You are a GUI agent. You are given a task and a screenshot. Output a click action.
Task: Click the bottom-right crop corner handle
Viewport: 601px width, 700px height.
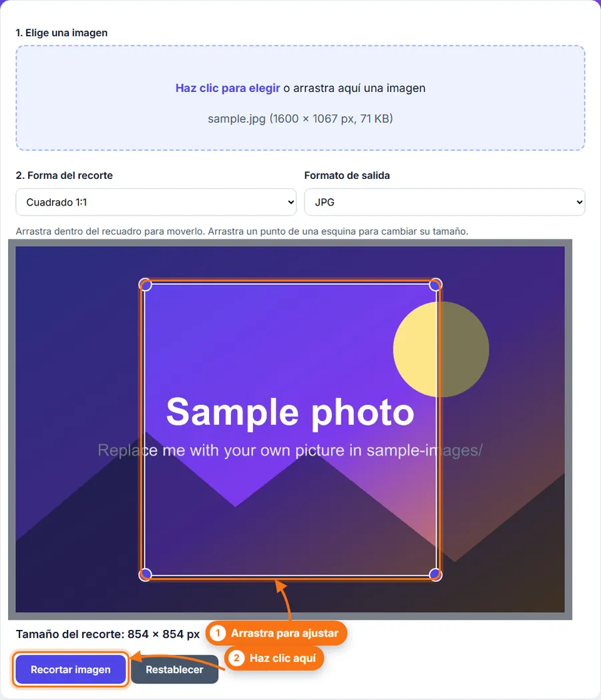coord(435,574)
